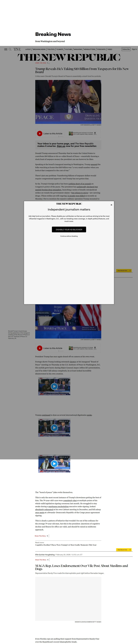Open Randy Fine article image placeholder
This screenshot has height=644, width=138.
[68, 599]
